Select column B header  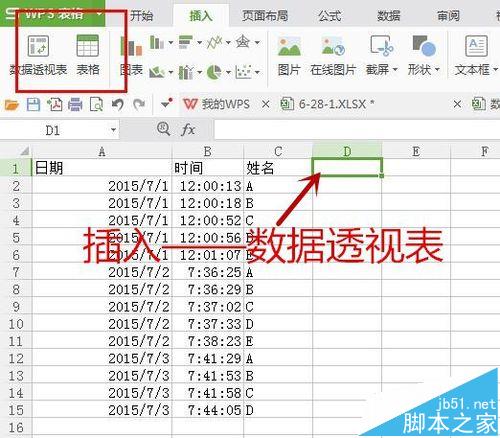pyautogui.click(x=208, y=152)
